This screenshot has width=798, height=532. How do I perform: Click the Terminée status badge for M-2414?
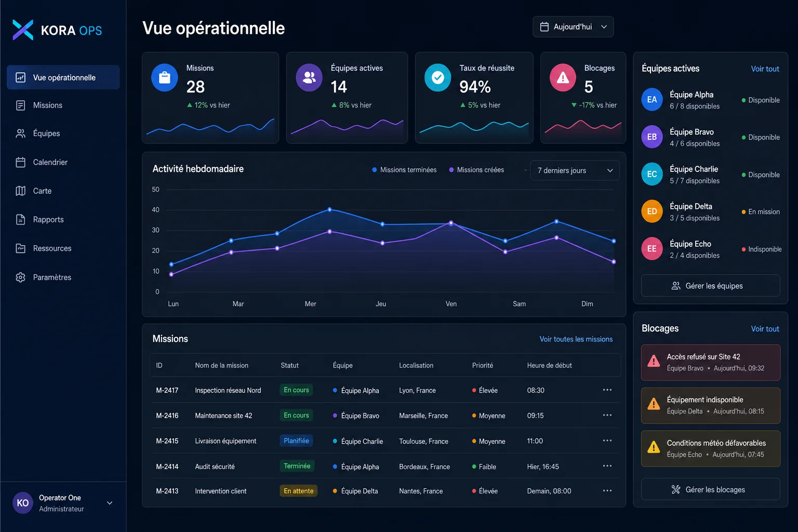(x=297, y=466)
